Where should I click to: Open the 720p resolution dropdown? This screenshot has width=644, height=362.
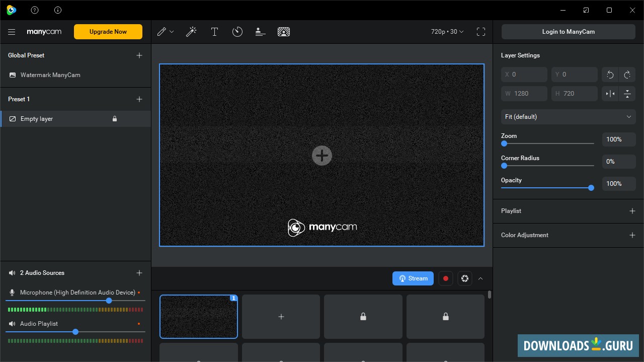447,31
